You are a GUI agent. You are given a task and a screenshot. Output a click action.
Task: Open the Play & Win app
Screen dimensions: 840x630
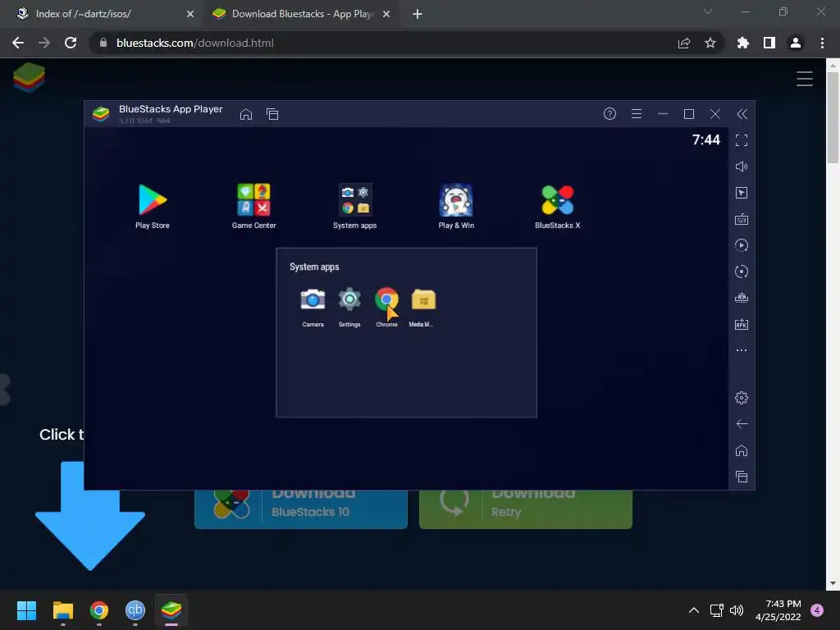click(x=456, y=206)
